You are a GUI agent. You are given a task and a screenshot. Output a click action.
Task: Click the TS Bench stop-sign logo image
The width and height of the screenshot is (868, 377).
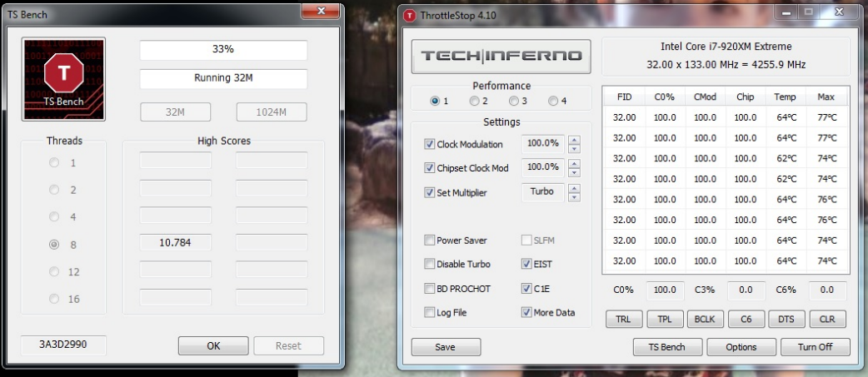click(63, 79)
